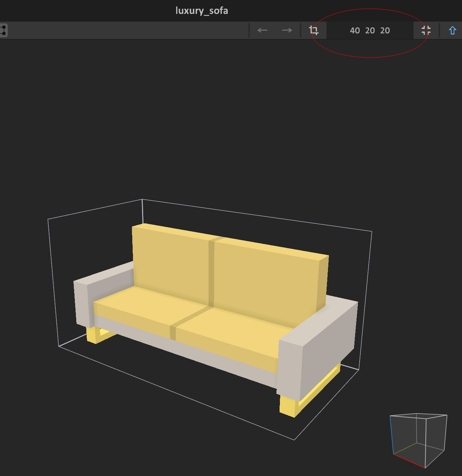
Task: Click the fit model size icon
Action: click(x=426, y=30)
